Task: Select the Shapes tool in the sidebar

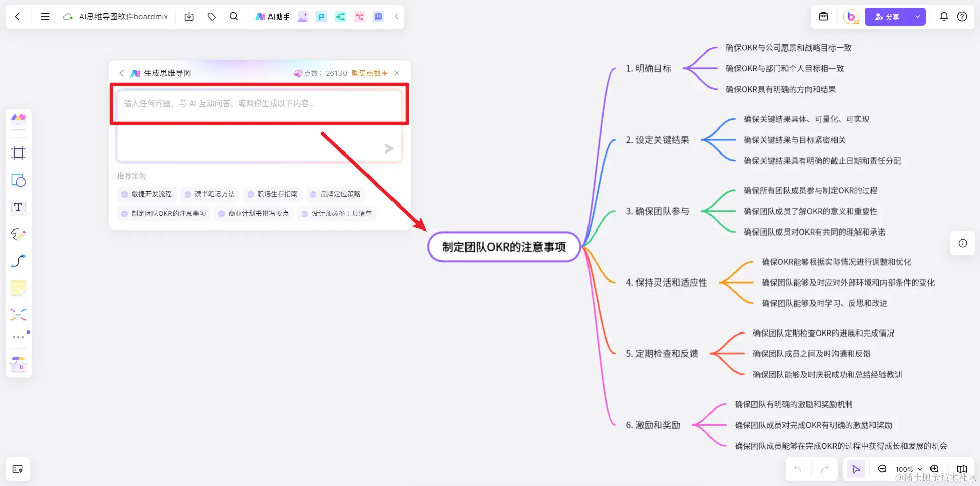Action: (x=18, y=180)
